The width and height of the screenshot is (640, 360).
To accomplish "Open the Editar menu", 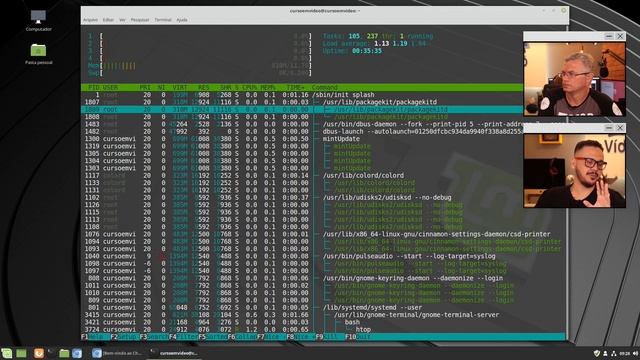I will (x=108, y=20).
